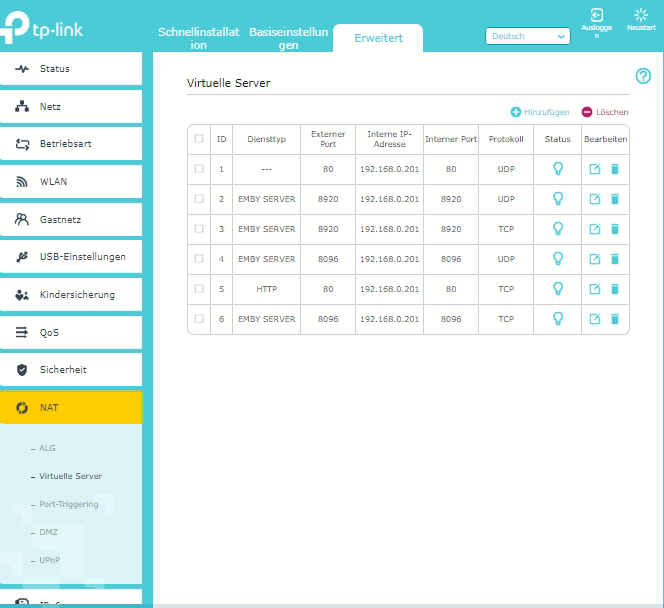
Task: Check the checkbox for rule ID 4
Action: pos(199,258)
